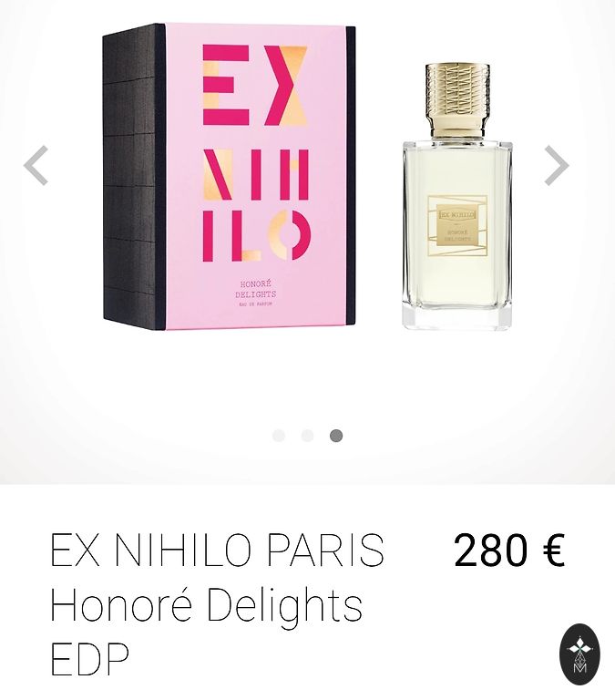
Task: Click the perfume bottle image
Action: (457, 197)
